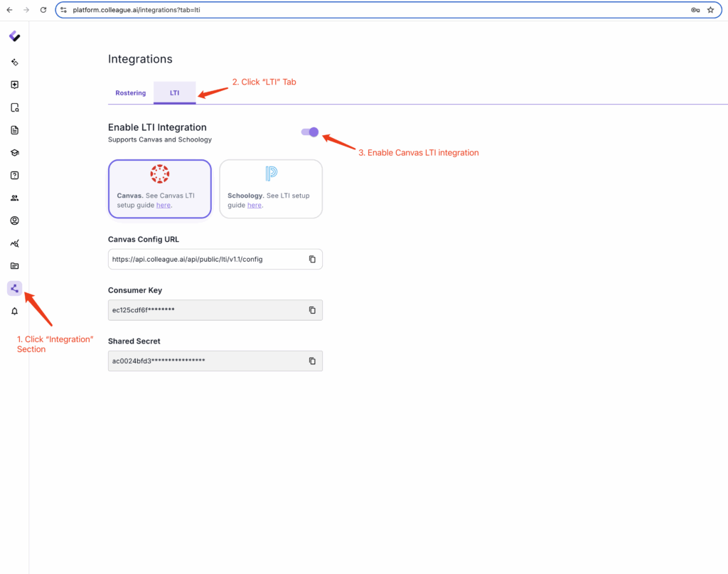The width and height of the screenshot is (728, 574).
Task: Select the Canvas LTI card
Action: 159,188
